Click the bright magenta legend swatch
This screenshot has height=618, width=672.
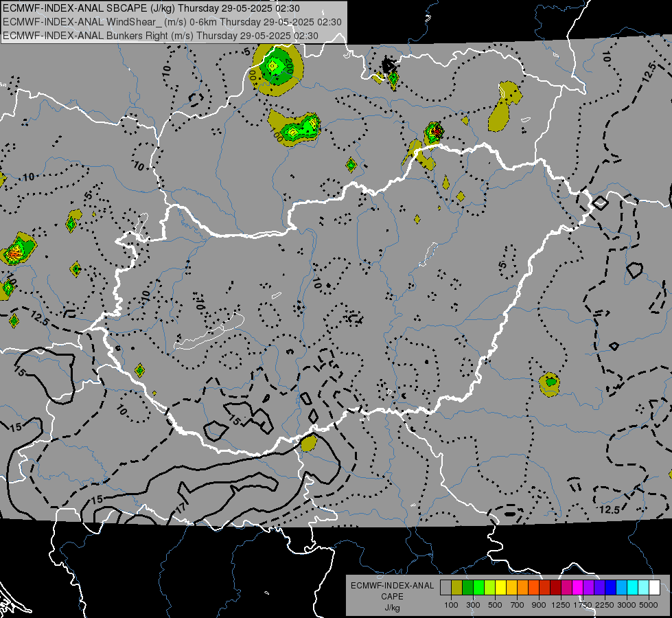(x=578, y=588)
